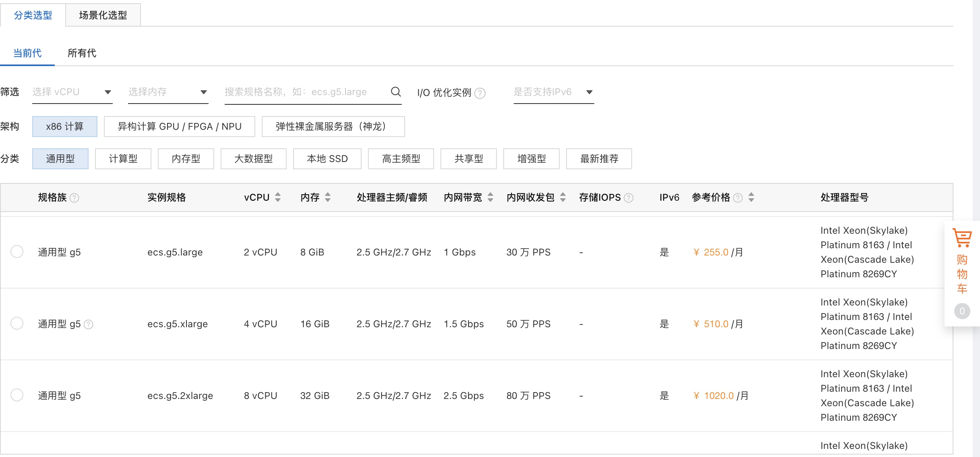Switch to 场景化选型 tab

point(103,15)
